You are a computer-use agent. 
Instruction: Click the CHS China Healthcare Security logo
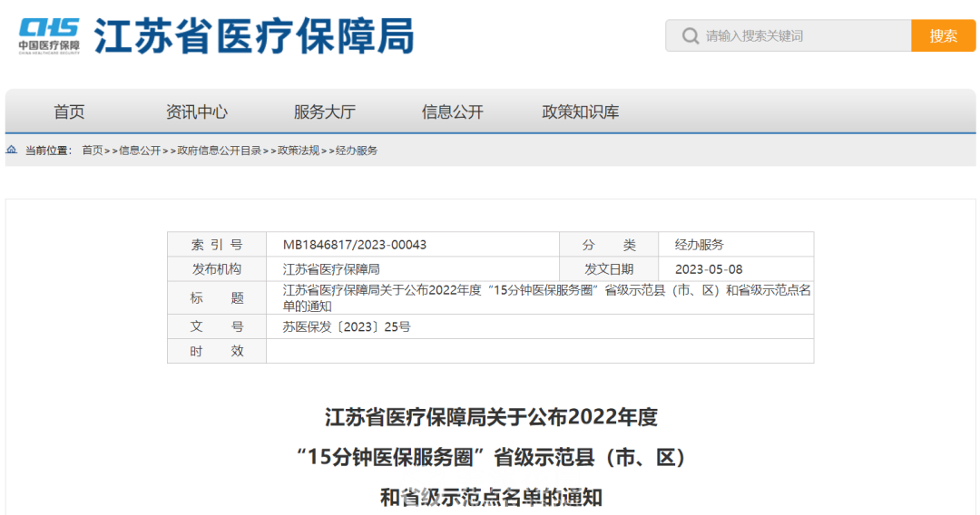click(x=49, y=35)
